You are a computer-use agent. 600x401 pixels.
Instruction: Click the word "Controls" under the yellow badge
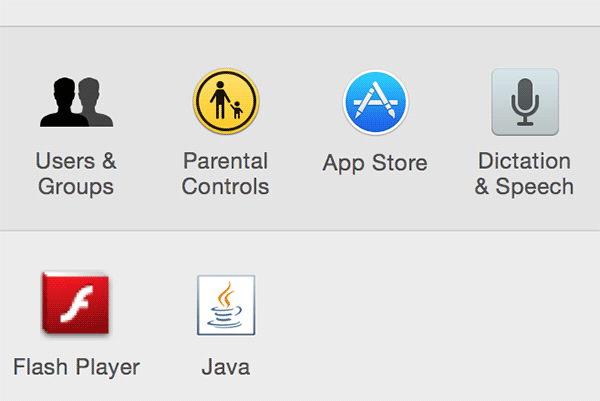pyautogui.click(x=226, y=187)
